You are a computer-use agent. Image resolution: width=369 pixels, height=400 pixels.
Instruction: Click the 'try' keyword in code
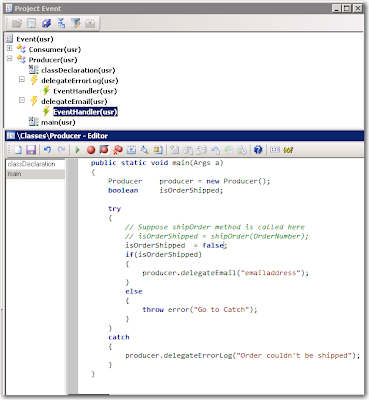coord(114,209)
